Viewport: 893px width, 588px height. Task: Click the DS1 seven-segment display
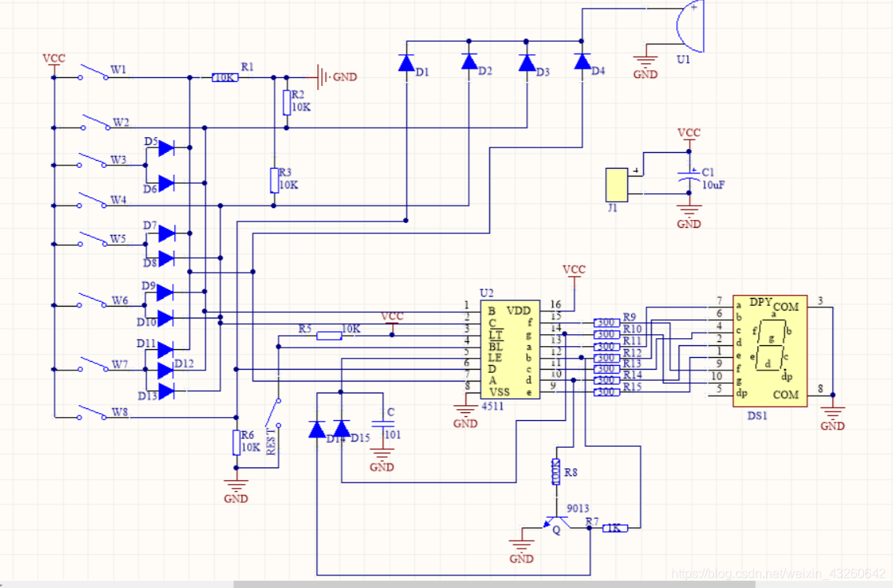coord(770,351)
